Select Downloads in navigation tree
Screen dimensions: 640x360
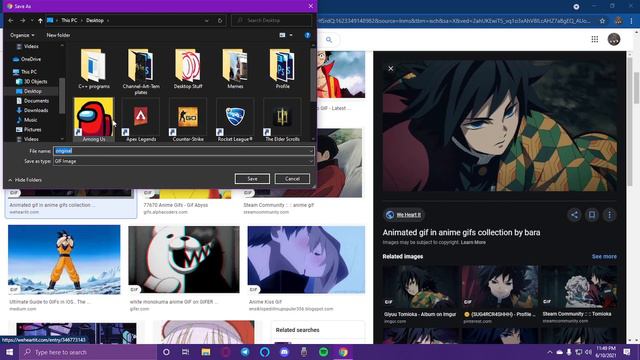pyautogui.click(x=33, y=110)
